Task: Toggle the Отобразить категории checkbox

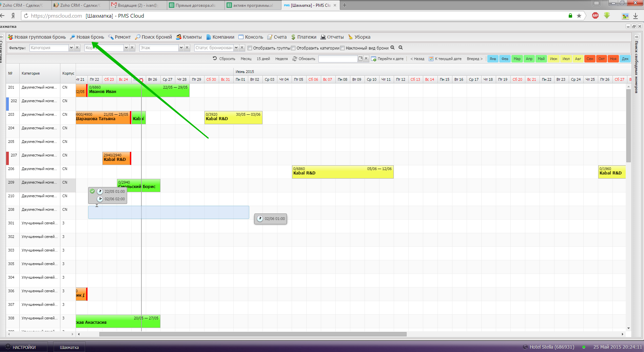Action: point(293,48)
